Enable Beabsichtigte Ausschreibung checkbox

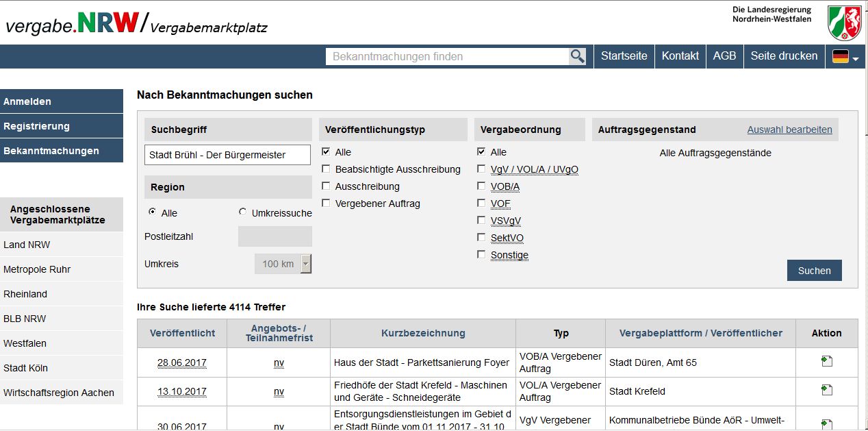tap(327, 169)
